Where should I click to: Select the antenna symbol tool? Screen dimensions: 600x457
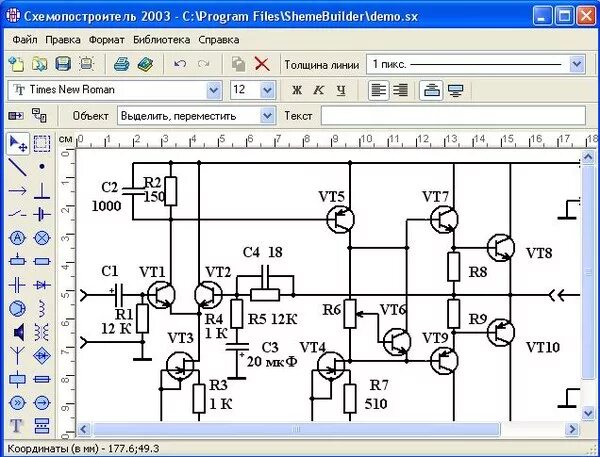[18, 356]
